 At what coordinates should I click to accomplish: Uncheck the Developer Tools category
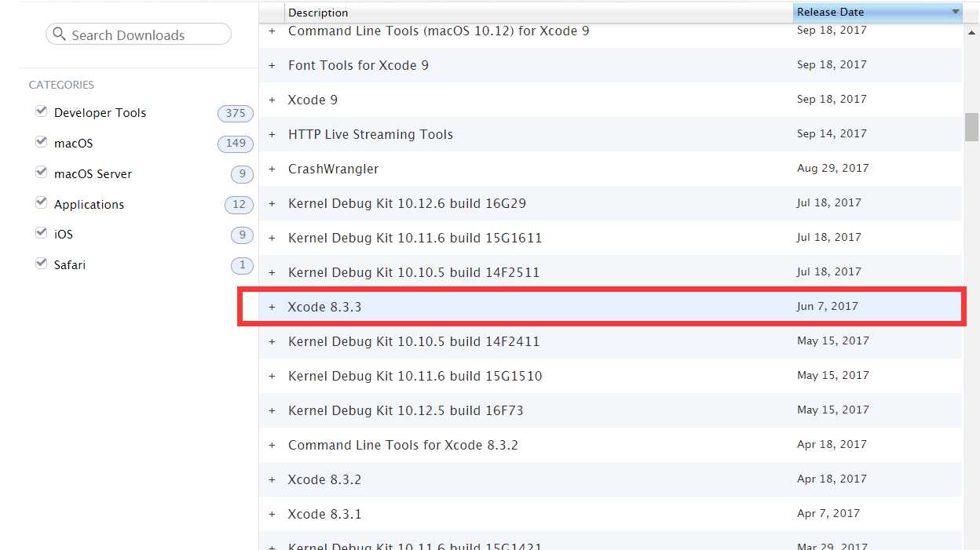(x=41, y=111)
